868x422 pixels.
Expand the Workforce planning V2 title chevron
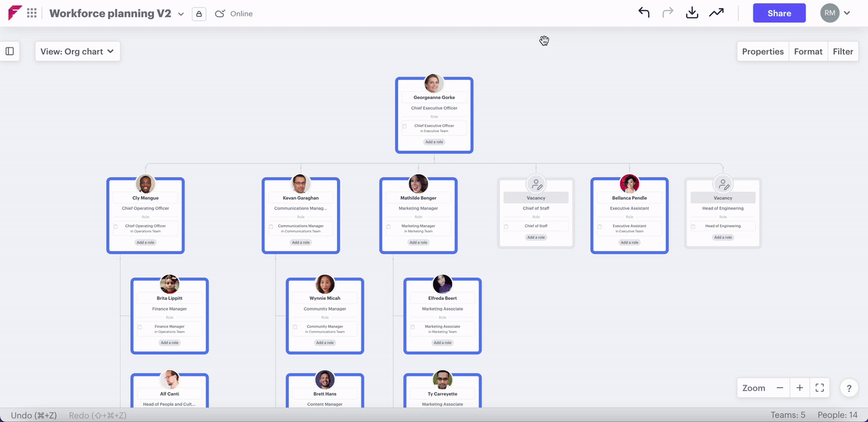pyautogui.click(x=181, y=14)
